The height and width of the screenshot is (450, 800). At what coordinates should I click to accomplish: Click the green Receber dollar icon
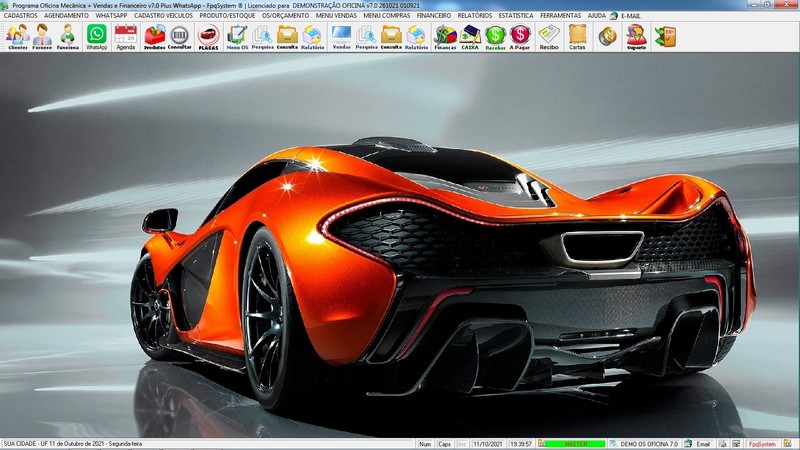pos(495,37)
